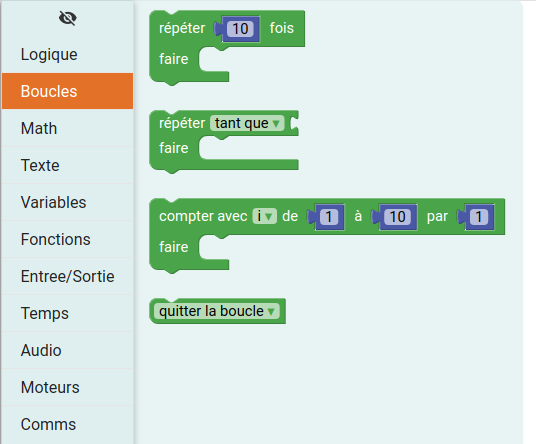The image size is (536, 444).
Task: Expand the 'quitter la boucle' dropdown
Action: coord(216,311)
